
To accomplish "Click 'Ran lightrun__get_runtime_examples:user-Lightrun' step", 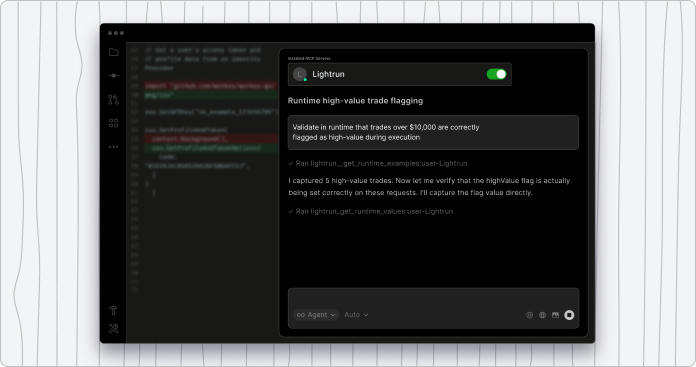I will pos(378,163).
